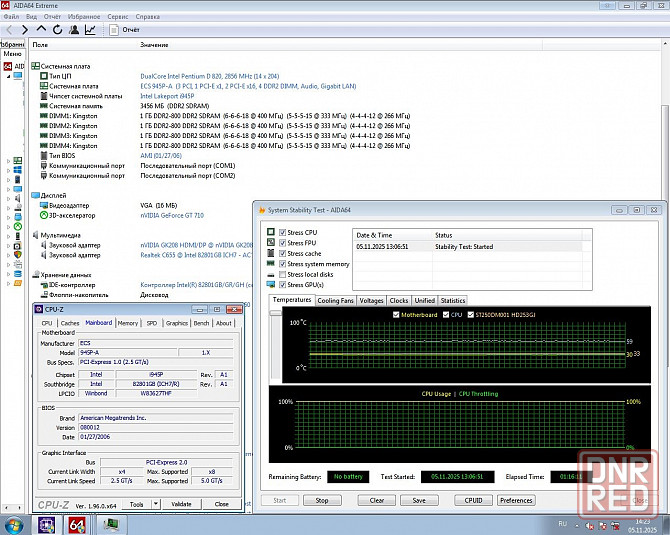Uncheck the Stress FPU checkbox
Screen dimensions: 670x535
click(x=281, y=243)
